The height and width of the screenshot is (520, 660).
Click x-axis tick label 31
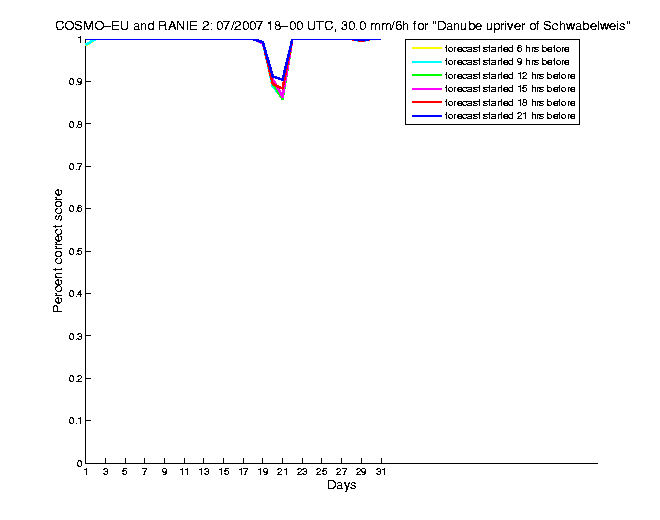(x=381, y=472)
